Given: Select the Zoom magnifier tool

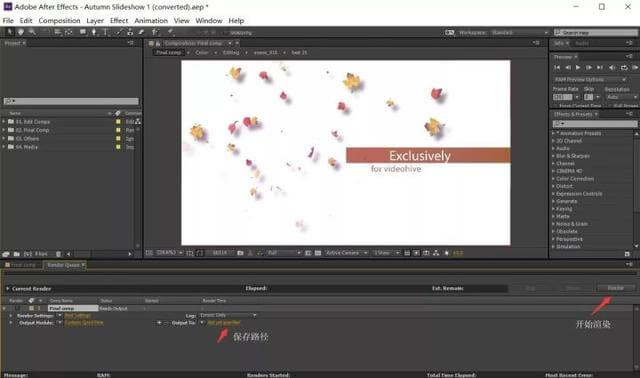Looking at the screenshot, I should (32, 32).
